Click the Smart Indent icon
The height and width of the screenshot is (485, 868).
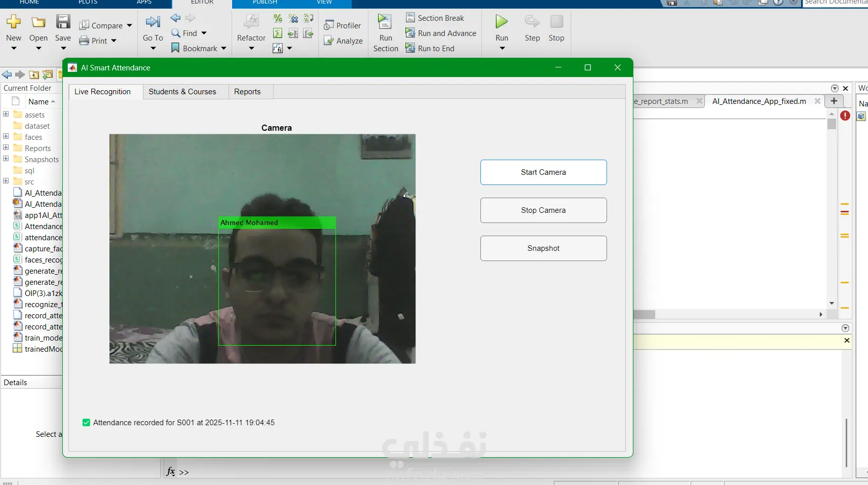[278, 33]
